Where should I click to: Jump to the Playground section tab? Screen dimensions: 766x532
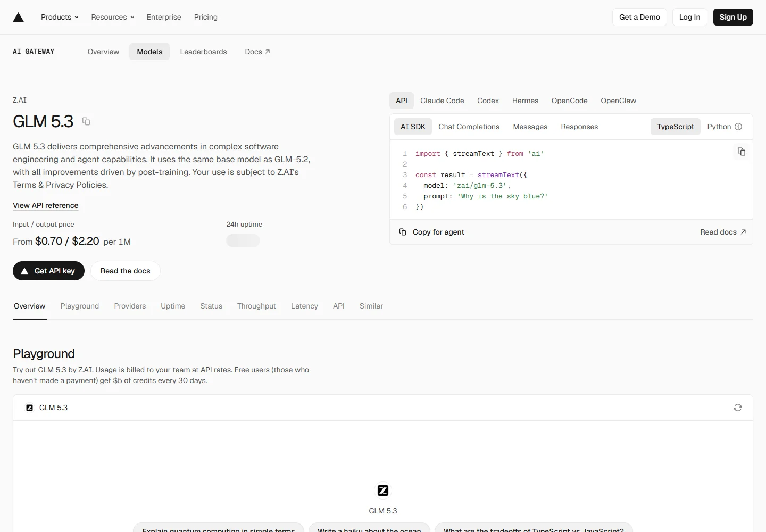coord(80,306)
